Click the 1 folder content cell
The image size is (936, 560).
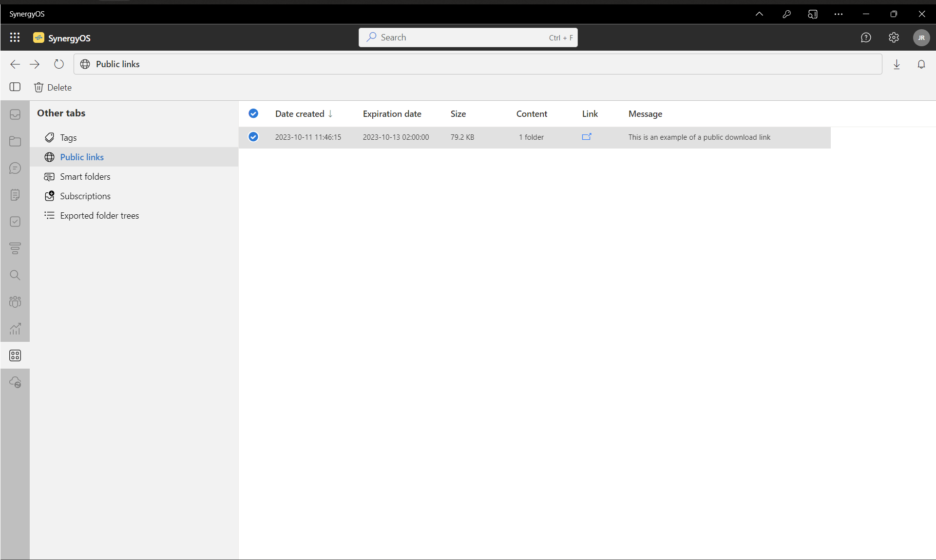tap(531, 137)
